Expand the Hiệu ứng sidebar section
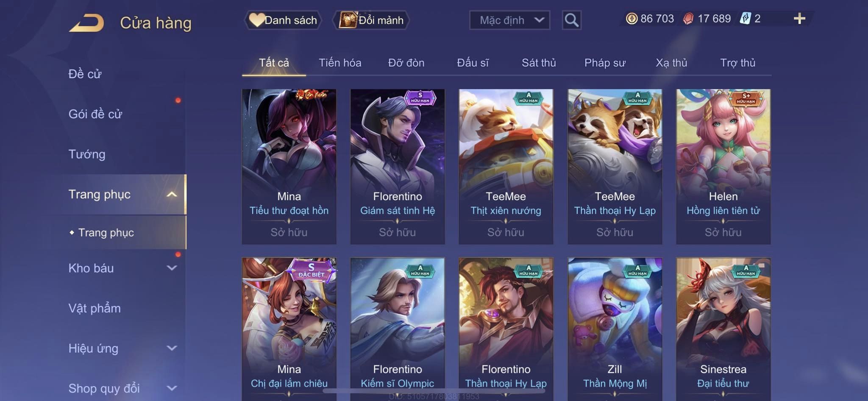Image resolution: width=868 pixels, height=401 pixels. [x=172, y=348]
